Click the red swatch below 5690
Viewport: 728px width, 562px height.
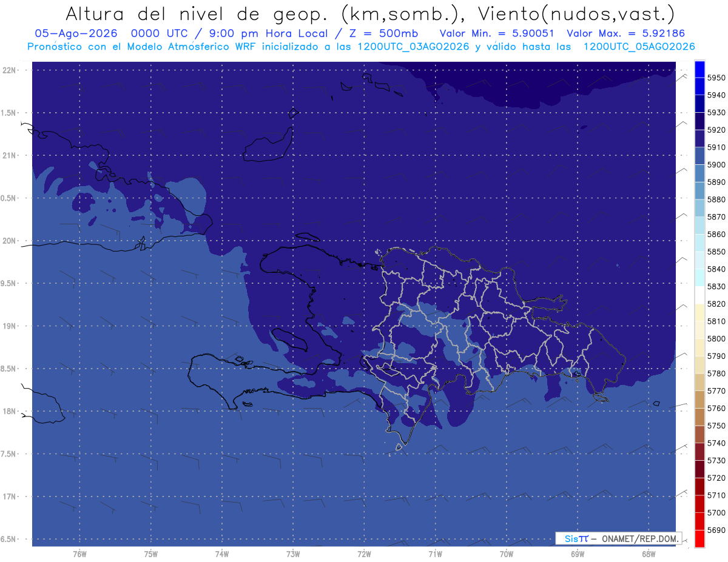(699, 538)
